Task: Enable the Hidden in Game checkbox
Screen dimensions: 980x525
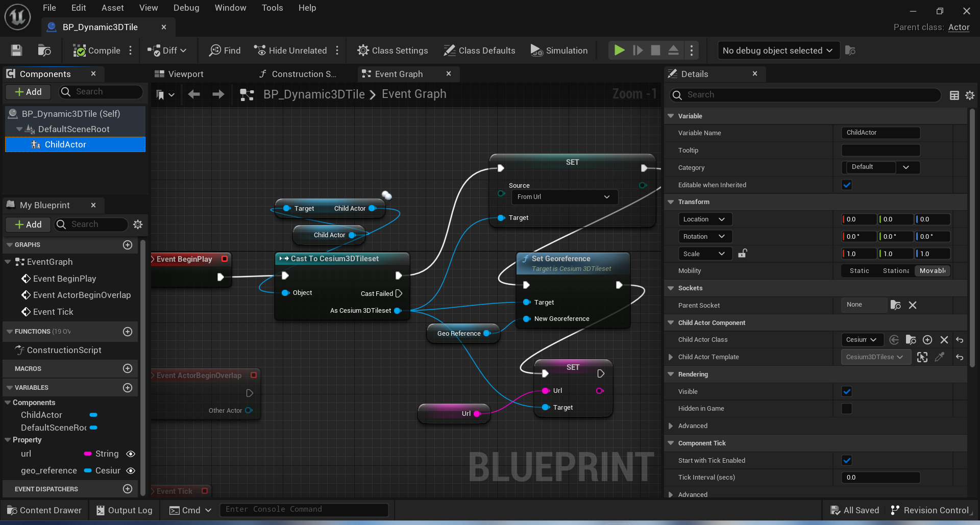Action: (x=847, y=408)
